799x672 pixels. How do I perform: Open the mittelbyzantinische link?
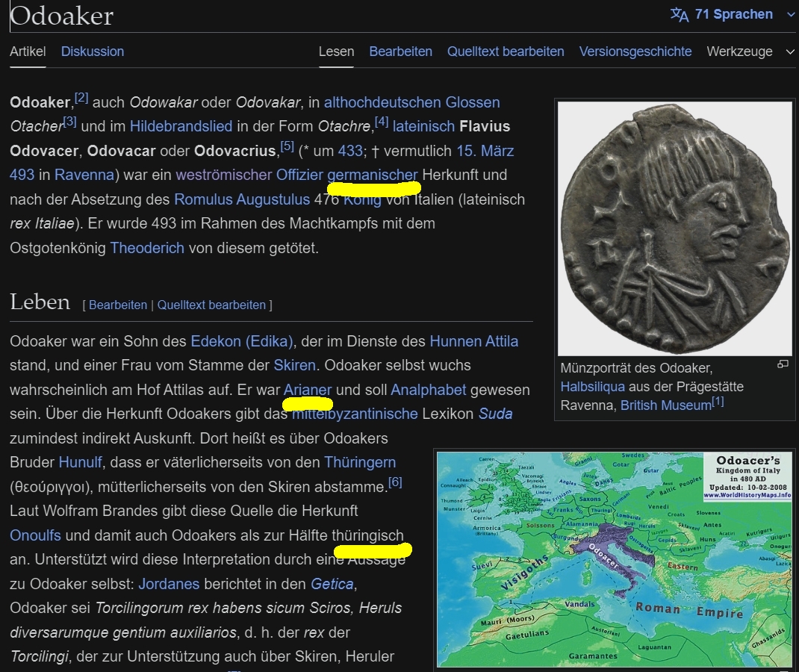[x=355, y=414]
